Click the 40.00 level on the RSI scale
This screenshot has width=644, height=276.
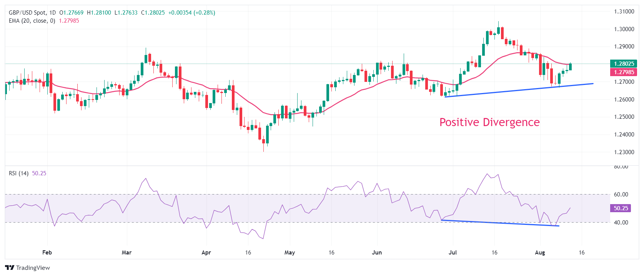(621, 223)
